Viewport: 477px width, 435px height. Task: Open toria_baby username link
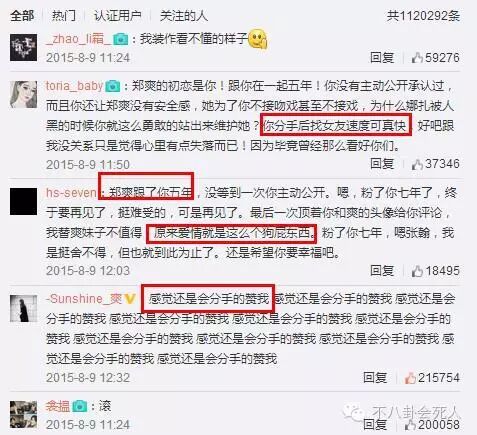74,86
